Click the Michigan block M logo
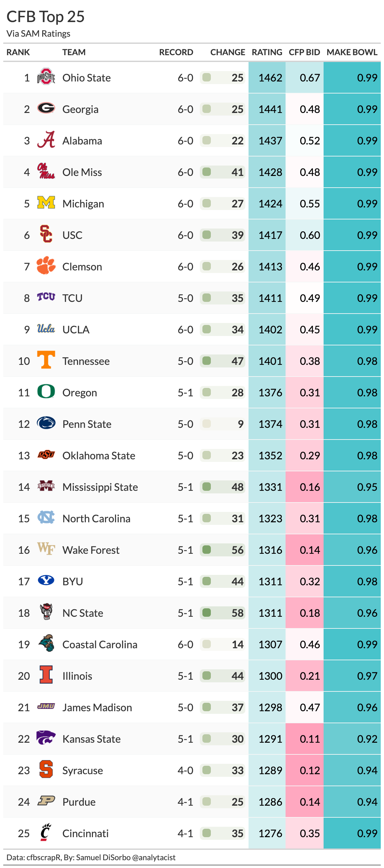384x868 pixels. click(46, 203)
